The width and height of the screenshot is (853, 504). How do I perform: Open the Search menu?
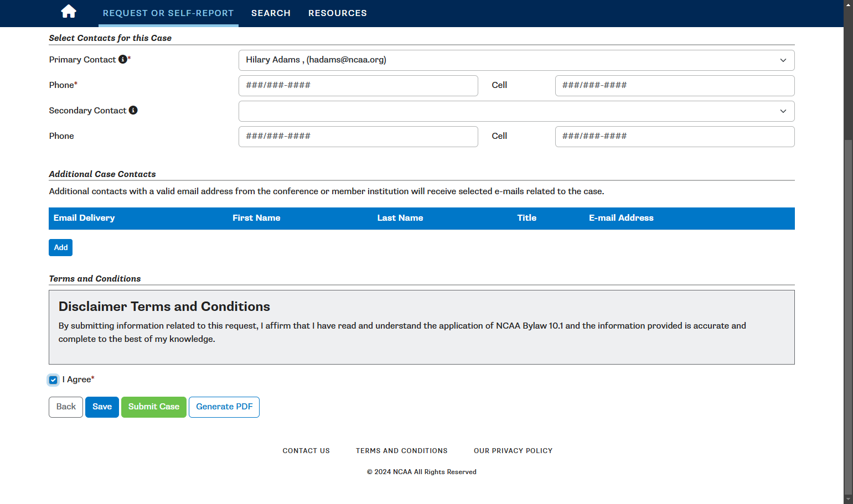click(271, 13)
